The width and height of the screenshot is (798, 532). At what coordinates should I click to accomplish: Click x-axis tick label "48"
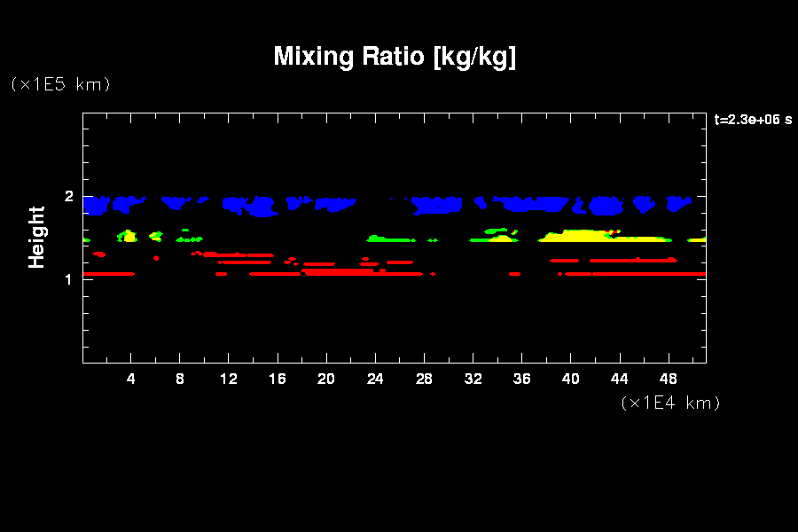coord(668,379)
